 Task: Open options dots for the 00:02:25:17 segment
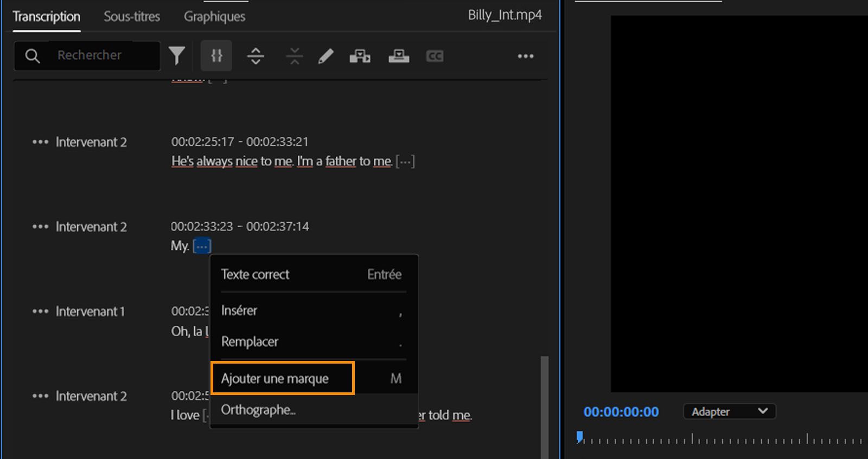click(x=40, y=142)
